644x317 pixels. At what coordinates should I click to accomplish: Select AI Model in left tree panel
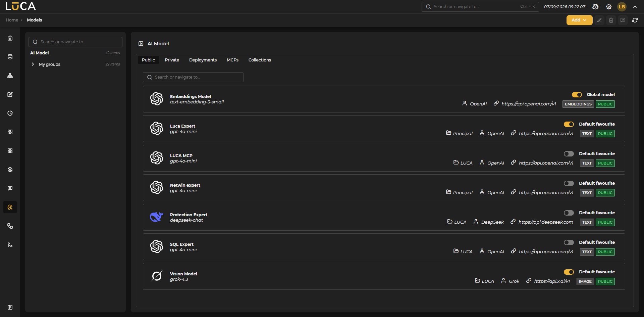tap(39, 53)
